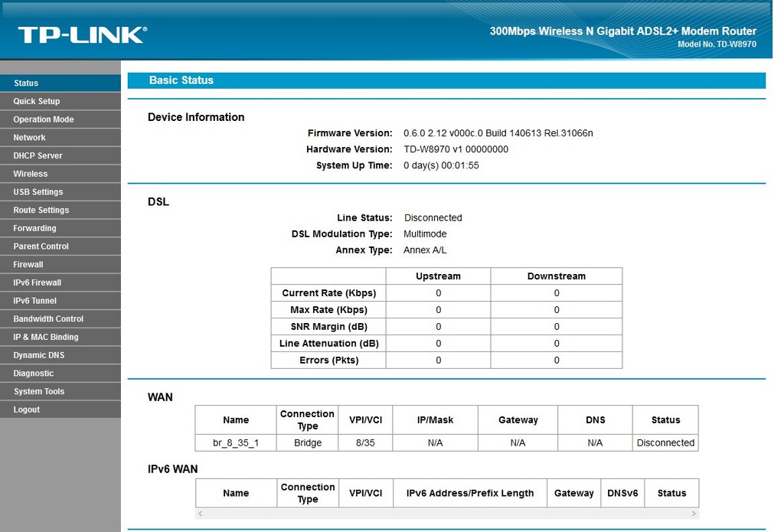Click right arrow of IPv6 WAN scrollbar
The height and width of the screenshot is (532, 784).
pos(694,514)
